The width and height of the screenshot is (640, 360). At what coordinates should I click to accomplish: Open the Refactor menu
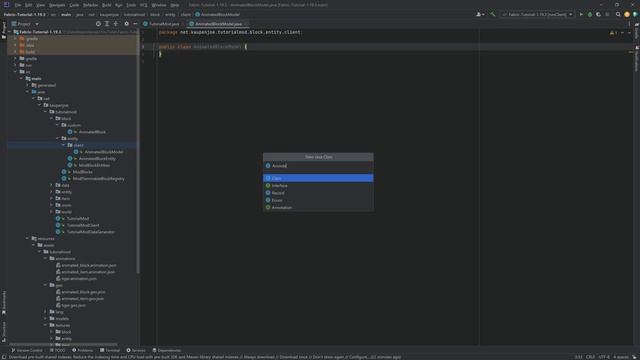[x=91, y=5]
